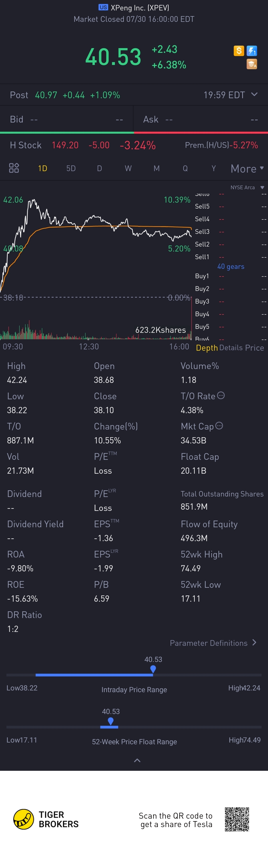268x868 pixels.
Task: Tap the stacked layers icon
Action: pos(252,64)
